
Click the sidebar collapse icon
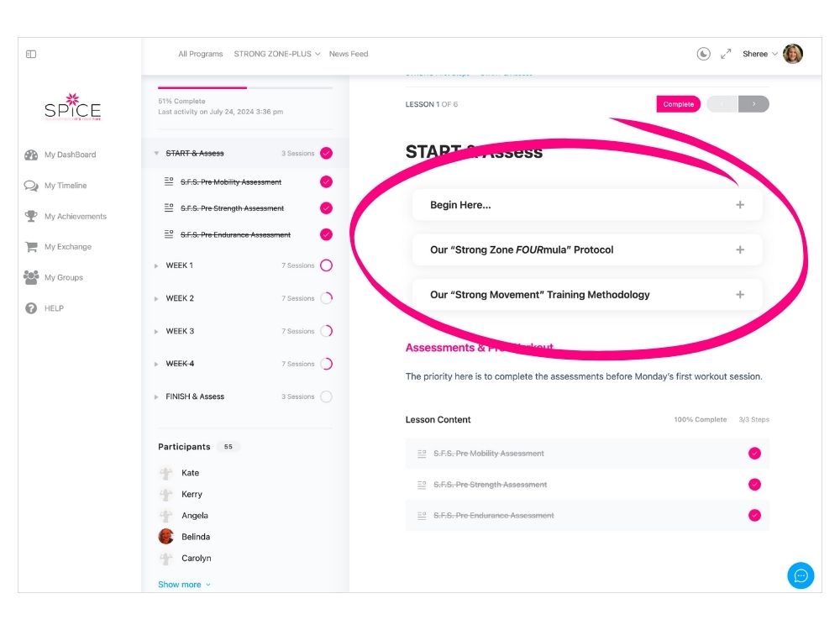point(31,54)
